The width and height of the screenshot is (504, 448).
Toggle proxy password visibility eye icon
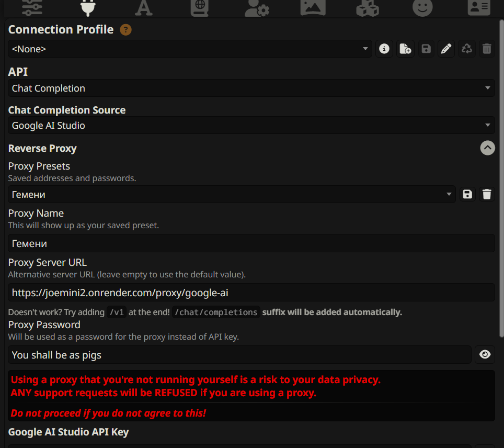click(485, 355)
